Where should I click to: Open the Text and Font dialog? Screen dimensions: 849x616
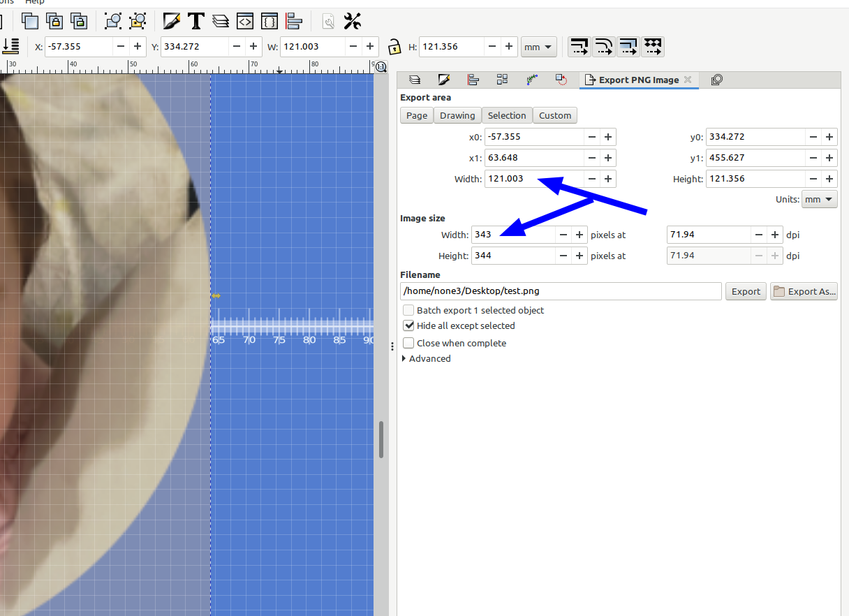pos(195,21)
